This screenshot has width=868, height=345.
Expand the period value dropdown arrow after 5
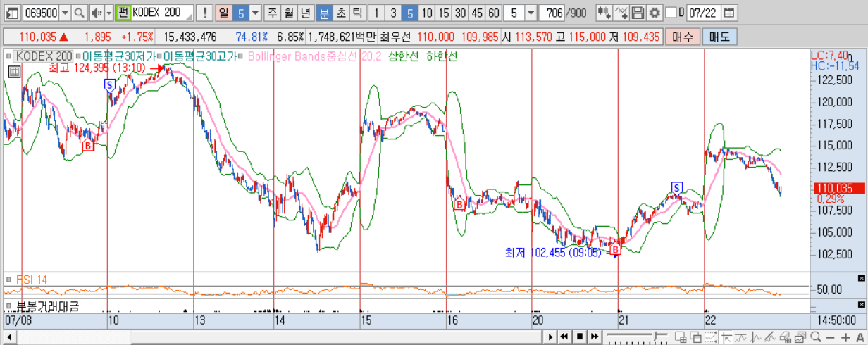coord(255,13)
